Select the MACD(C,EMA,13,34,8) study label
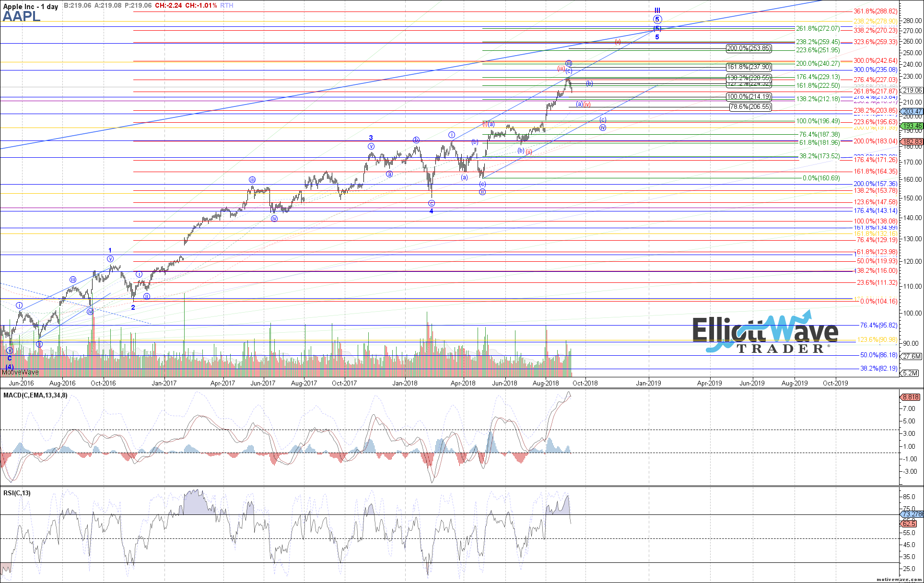The image size is (924, 583). (x=35, y=396)
